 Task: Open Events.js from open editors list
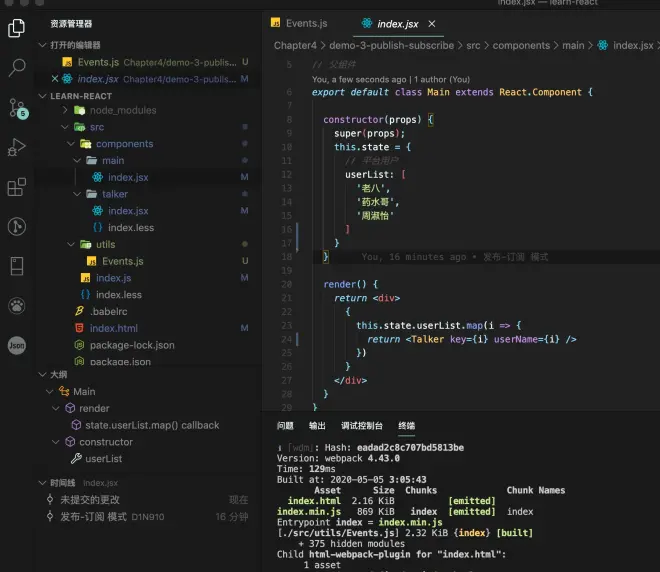click(x=149, y=62)
